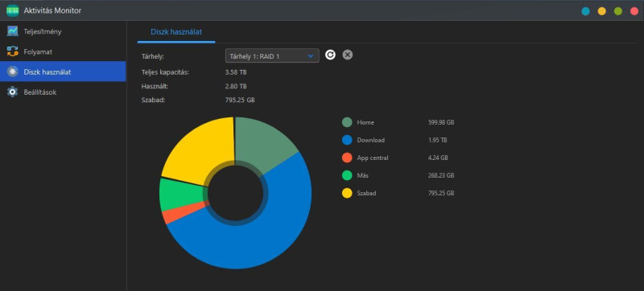Click the 268.23 GB value

coord(441,175)
